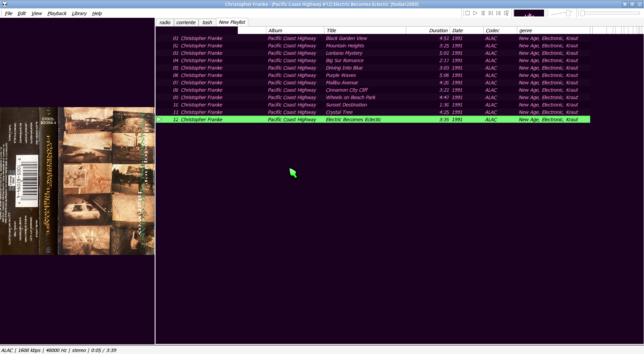Viewport: 644px width, 354px height.
Task: Play a random track icon
Action: (506, 13)
